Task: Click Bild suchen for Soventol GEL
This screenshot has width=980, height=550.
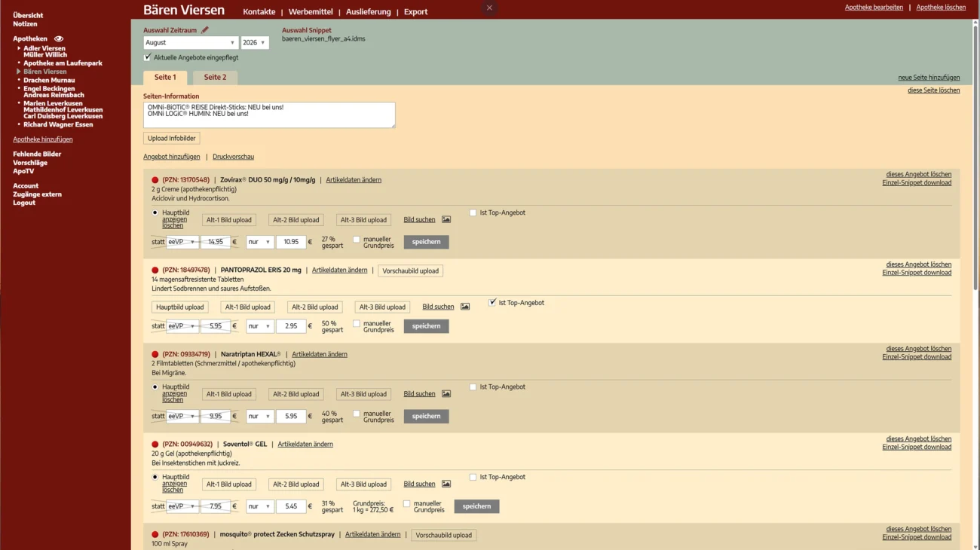Action: point(419,484)
